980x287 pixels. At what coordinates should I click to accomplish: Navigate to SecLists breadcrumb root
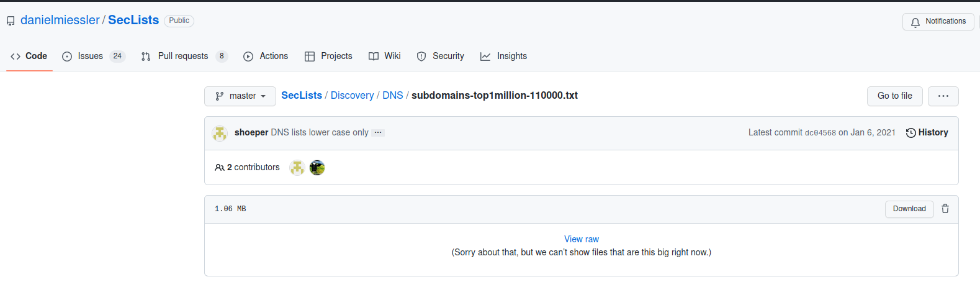(x=302, y=95)
